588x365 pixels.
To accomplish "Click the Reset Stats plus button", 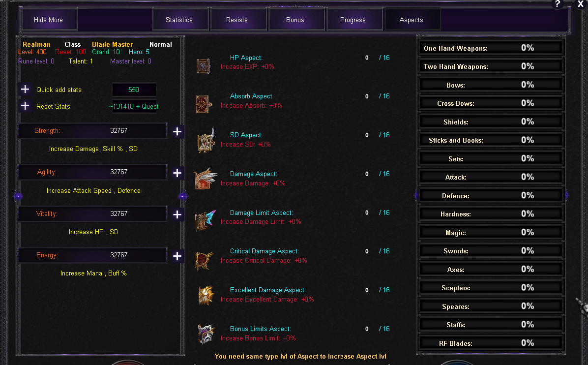I will pos(25,106).
